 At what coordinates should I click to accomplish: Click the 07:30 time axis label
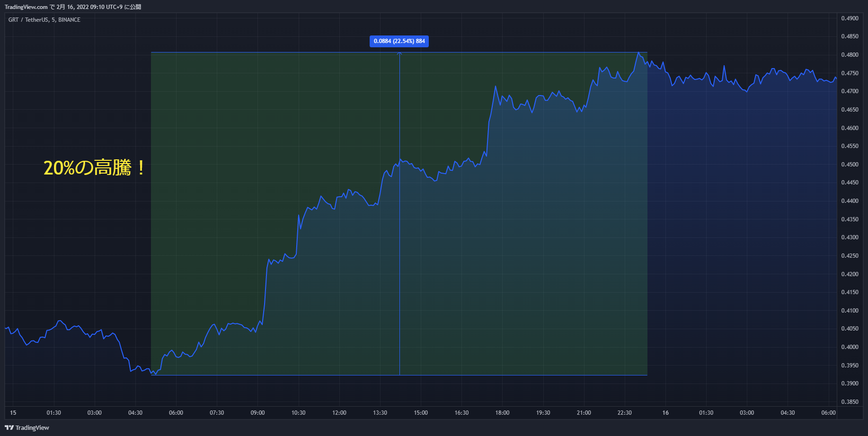(217, 413)
